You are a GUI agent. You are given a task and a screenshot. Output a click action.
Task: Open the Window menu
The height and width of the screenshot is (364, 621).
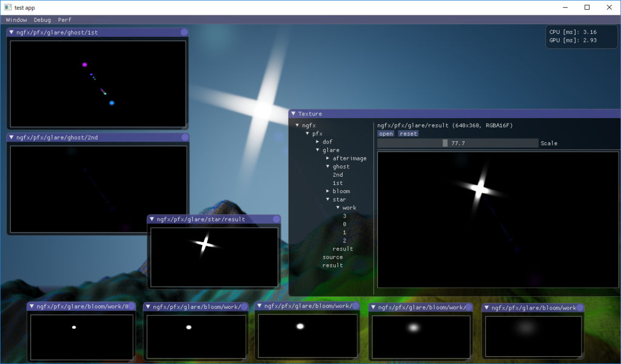pos(16,20)
